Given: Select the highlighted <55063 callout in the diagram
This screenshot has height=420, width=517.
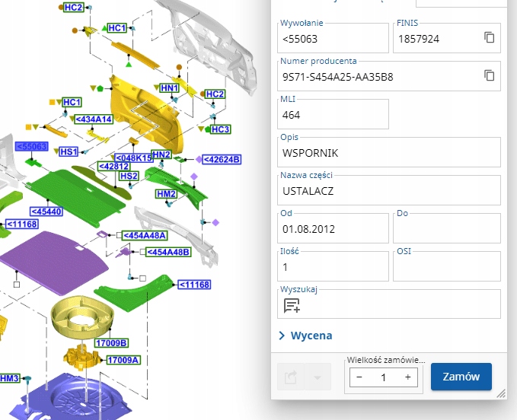Looking at the screenshot, I should [32, 146].
